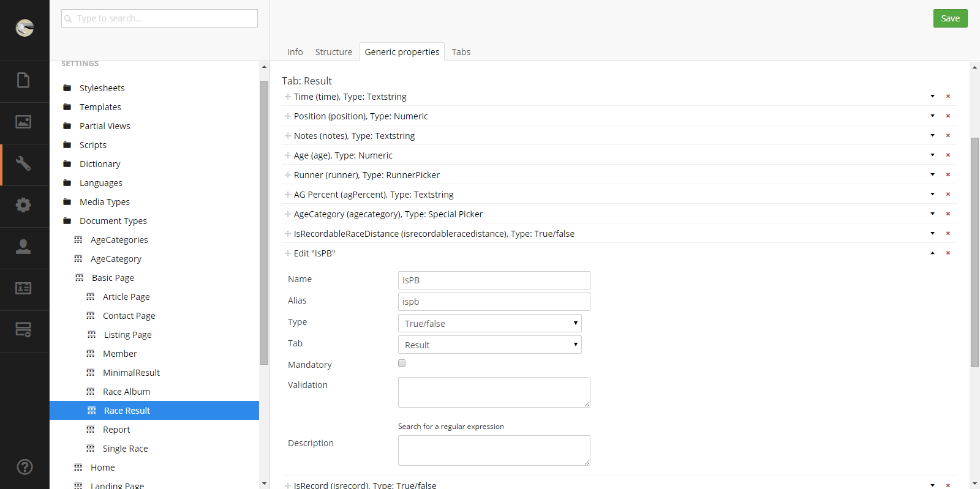Select the Article Page document type

[126, 297]
